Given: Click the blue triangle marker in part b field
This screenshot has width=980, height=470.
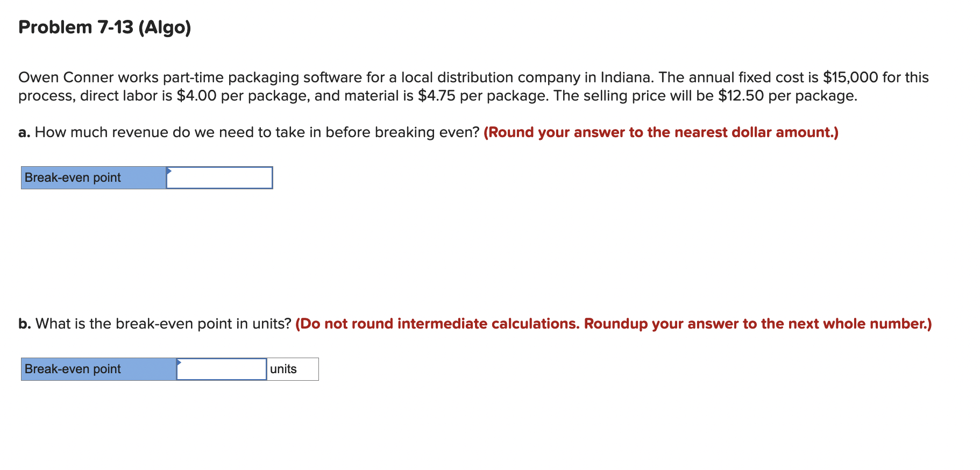Looking at the screenshot, I should (x=179, y=362).
